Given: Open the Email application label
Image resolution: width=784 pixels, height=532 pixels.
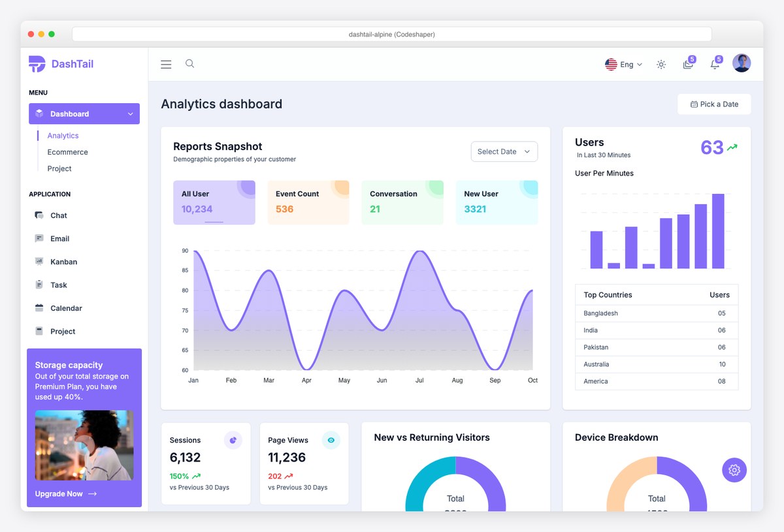Looking at the screenshot, I should click(60, 239).
